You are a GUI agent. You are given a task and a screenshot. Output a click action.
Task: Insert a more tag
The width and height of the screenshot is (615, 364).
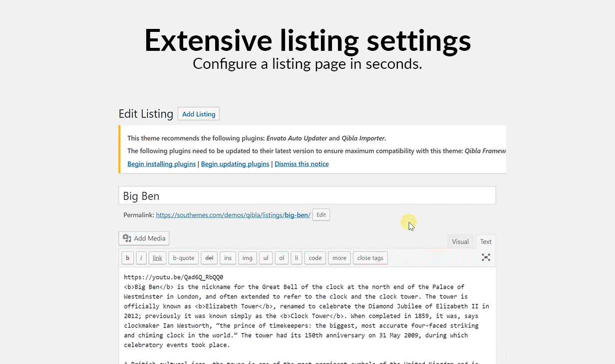click(339, 258)
